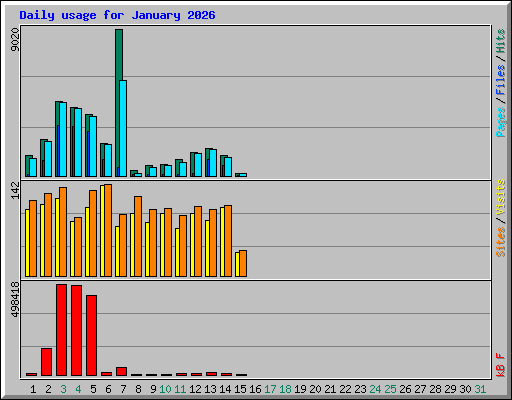Select the orange Sites bar on day 8
The image size is (512, 400).
138,236
